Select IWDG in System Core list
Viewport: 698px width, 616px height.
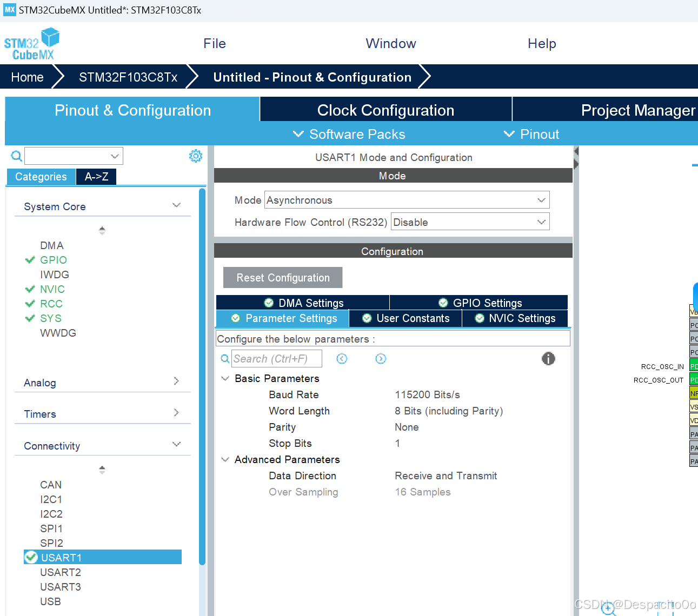(x=55, y=274)
